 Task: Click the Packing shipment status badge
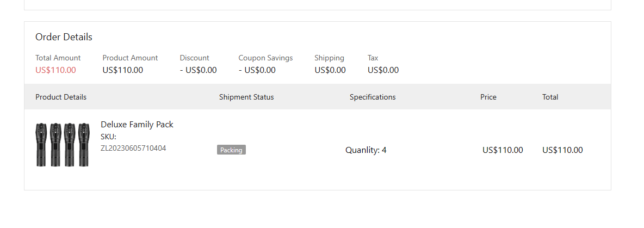click(x=231, y=150)
